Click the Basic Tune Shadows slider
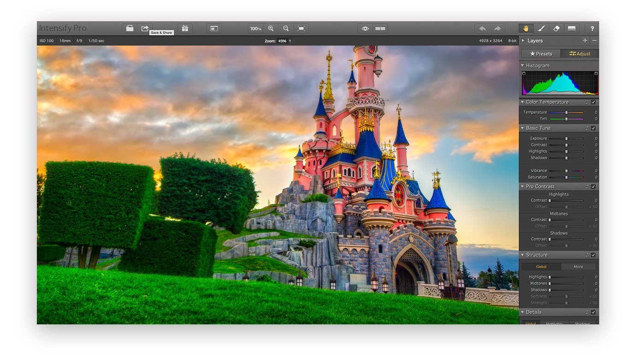 [x=566, y=158]
